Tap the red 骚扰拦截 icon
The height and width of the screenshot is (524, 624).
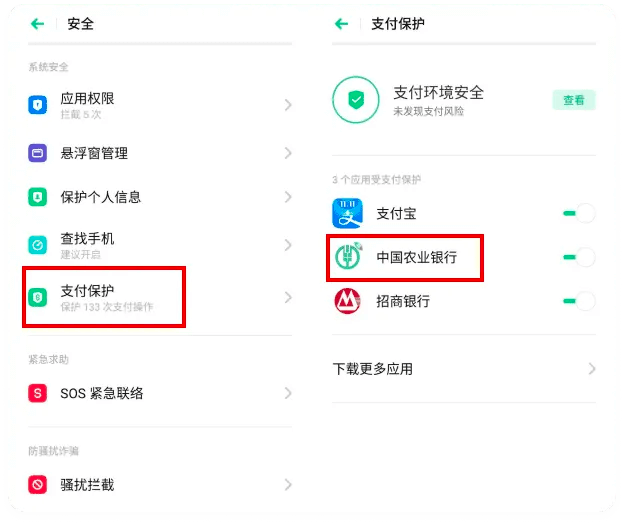pos(38,485)
